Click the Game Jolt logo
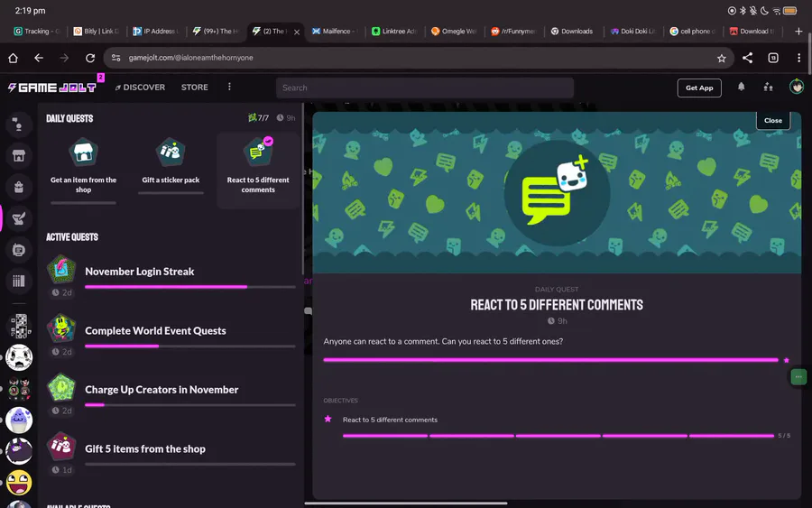The image size is (812, 508). point(51,88)
